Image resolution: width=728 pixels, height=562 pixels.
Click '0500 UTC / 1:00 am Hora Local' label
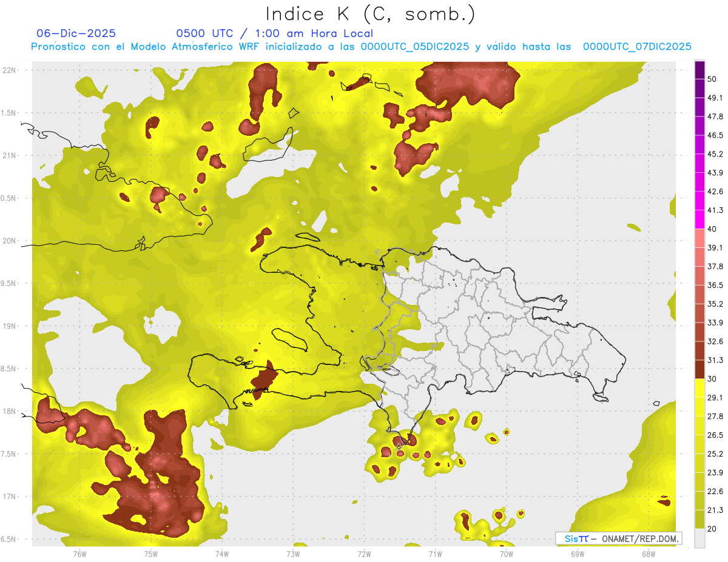(x=274, y=33)
